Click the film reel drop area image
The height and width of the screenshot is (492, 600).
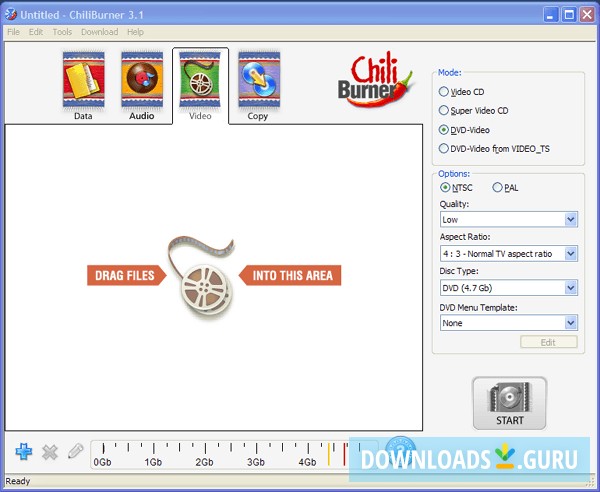click(x=202, y=277)
